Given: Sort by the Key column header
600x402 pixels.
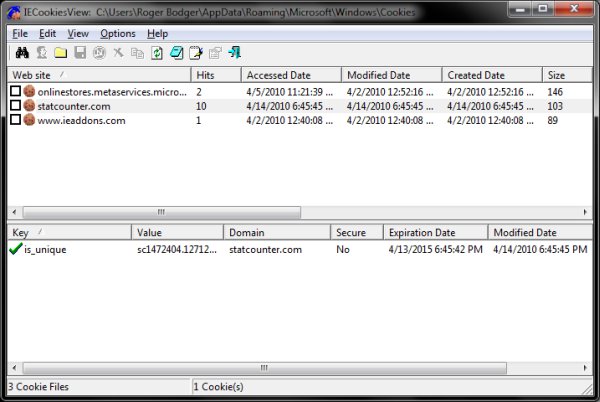Looking at the screenshot, I should [x=69, y=232].
